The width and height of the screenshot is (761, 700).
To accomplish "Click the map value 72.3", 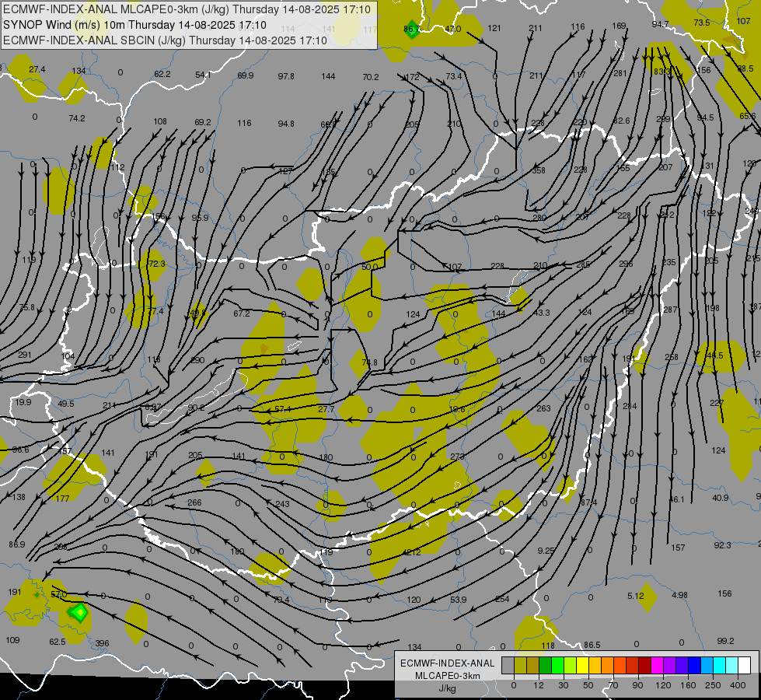I will click(157, 264).
